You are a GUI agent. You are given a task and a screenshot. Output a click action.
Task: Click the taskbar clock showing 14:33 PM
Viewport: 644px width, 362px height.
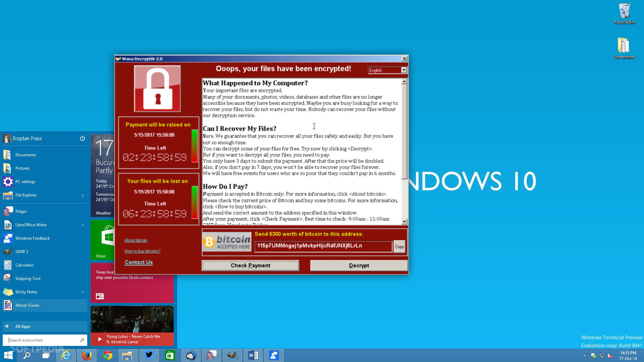click(x=628, y=356)
